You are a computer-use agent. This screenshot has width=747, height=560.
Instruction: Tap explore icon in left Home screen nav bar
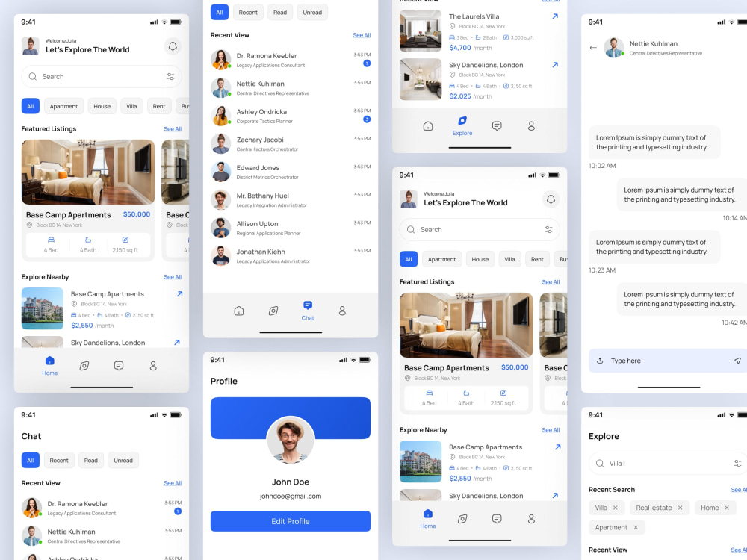tap(84, 366)
